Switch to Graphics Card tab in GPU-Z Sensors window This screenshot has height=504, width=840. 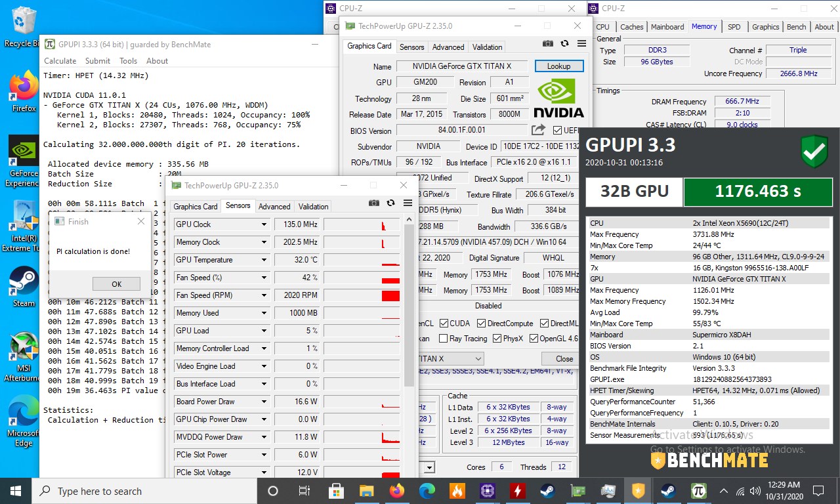point(196,206)
